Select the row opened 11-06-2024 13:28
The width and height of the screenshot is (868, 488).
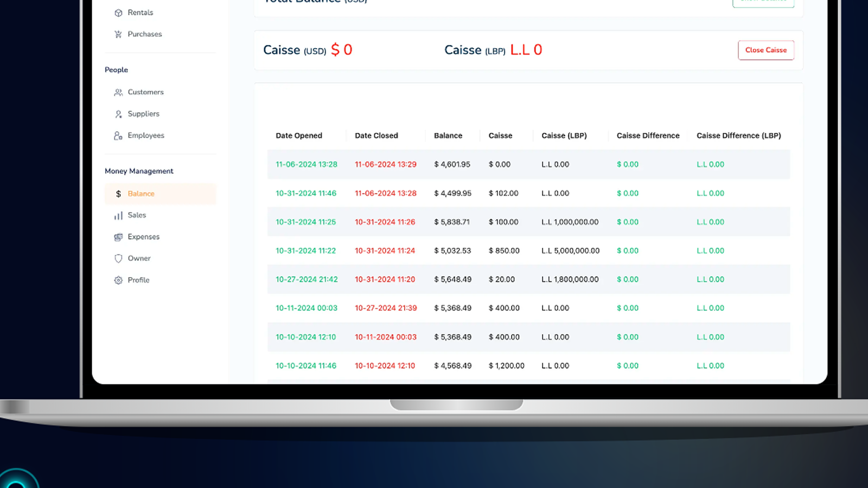(x=307, y=164)
